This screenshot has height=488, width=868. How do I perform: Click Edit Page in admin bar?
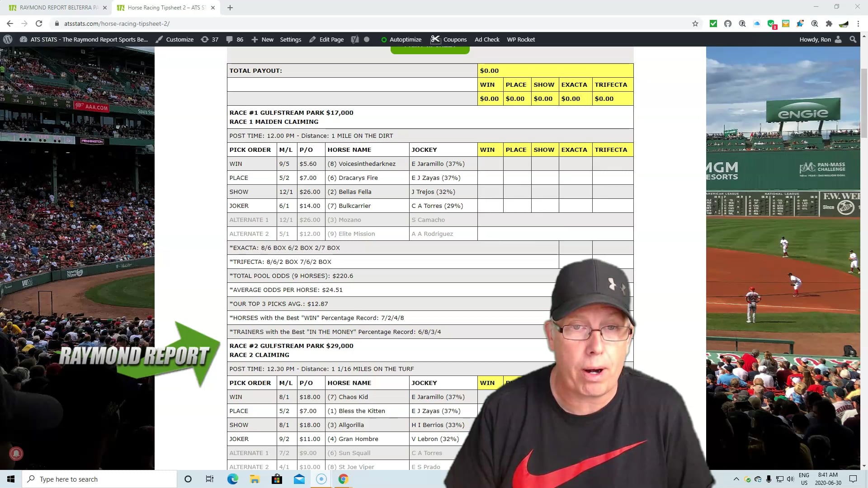[326, 39]
